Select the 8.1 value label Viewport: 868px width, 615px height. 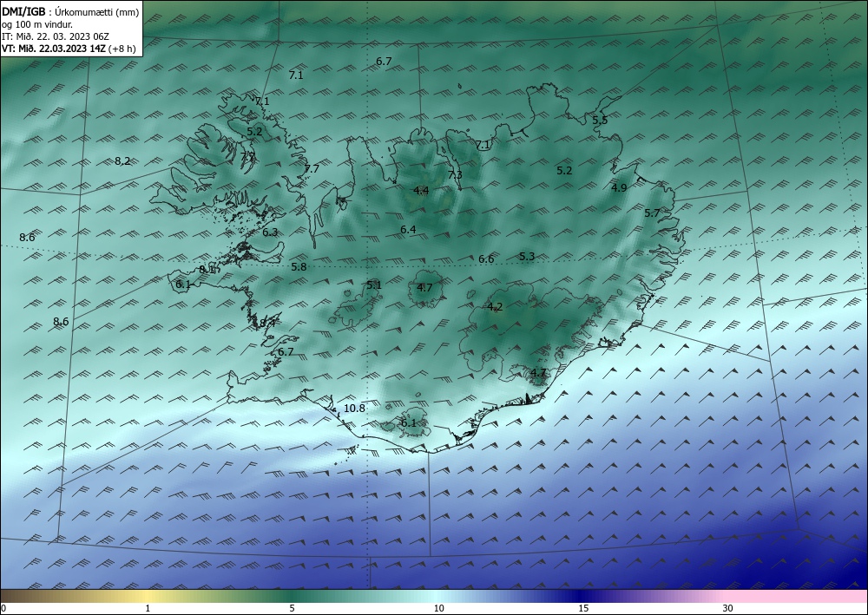[x=207, y=270]
